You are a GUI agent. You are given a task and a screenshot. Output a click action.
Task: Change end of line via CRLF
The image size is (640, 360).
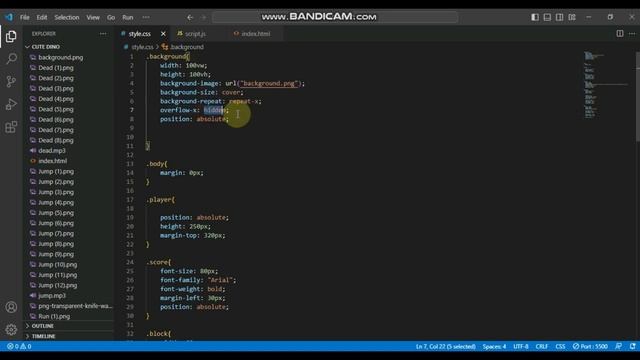(x=542, y=347)
